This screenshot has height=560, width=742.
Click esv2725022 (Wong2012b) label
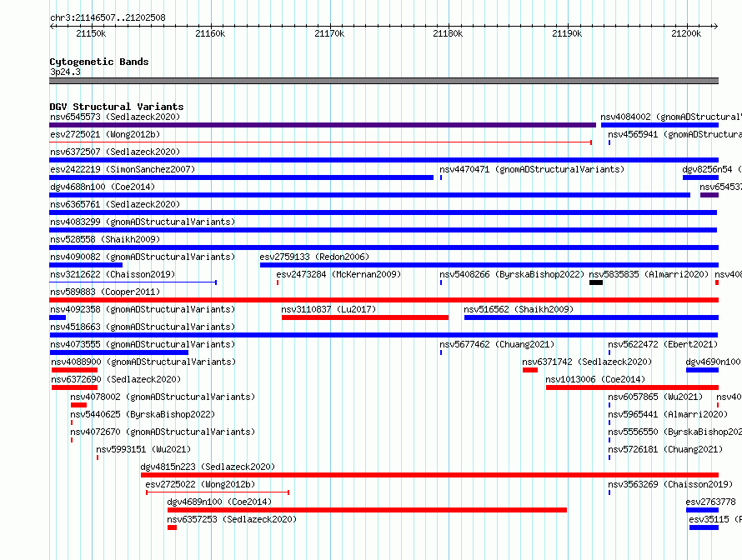(x=200, y=484)
